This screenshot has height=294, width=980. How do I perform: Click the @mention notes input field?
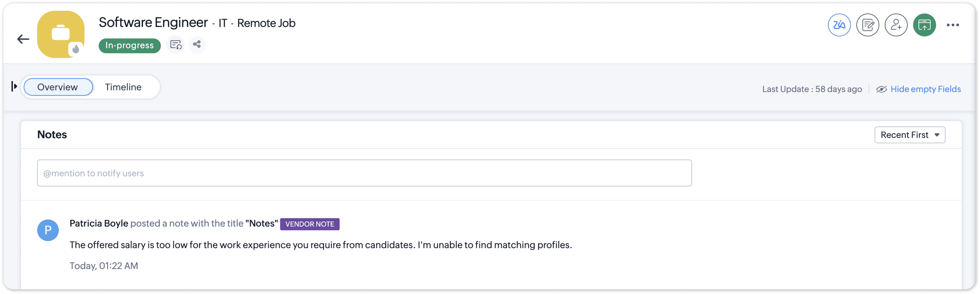(364, 173)
